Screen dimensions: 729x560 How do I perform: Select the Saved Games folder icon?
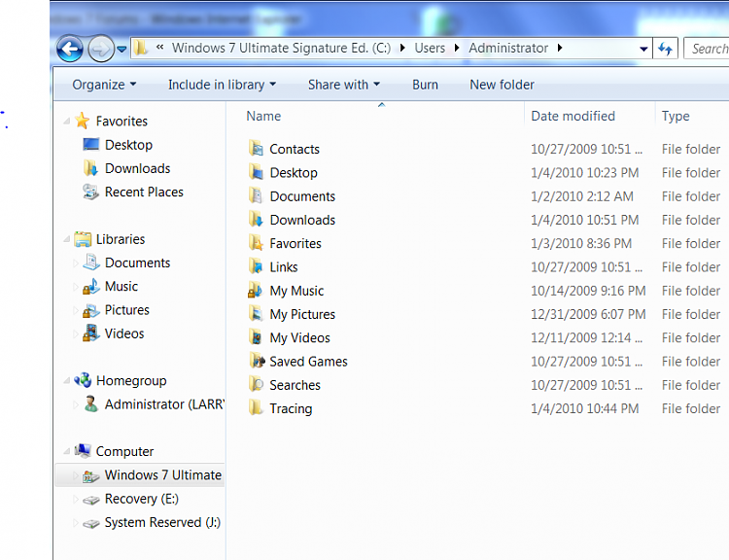[256, 361]
